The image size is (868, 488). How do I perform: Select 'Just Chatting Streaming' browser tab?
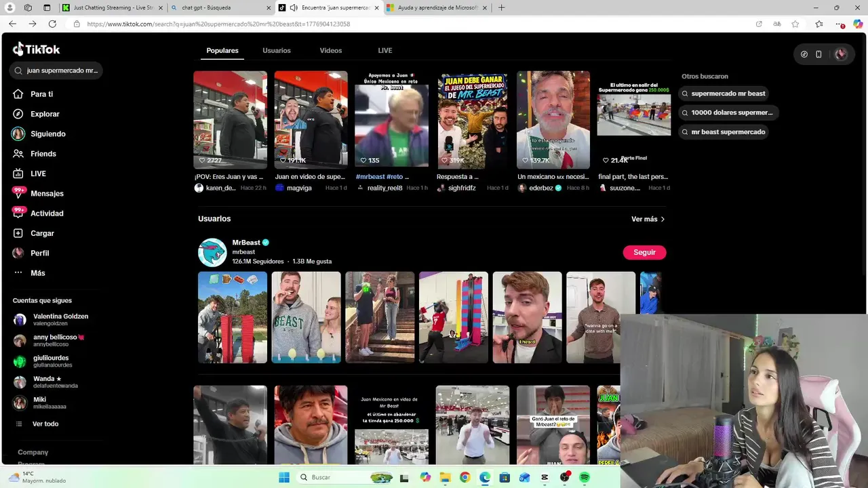point(113,7)
